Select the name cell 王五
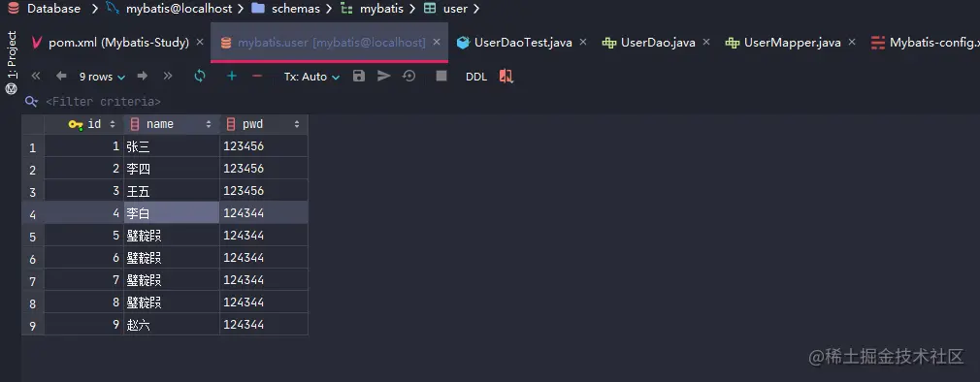 171,190
